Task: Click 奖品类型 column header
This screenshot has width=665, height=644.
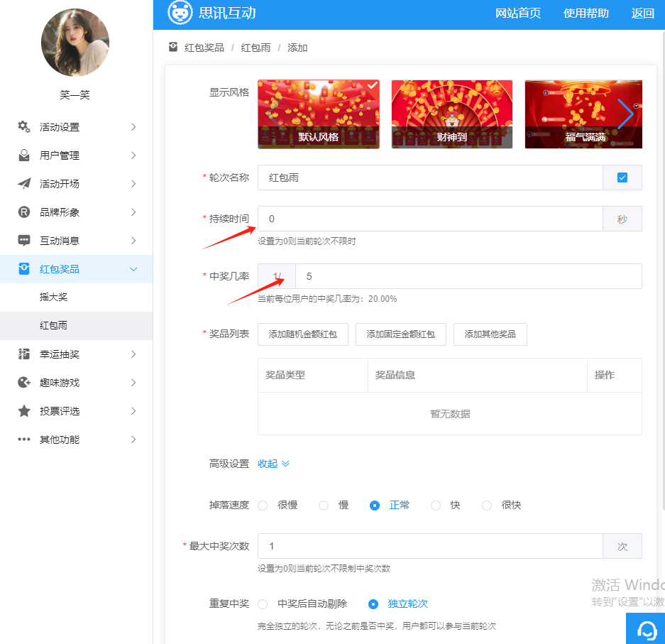Action: pyautogui.click(x=285, y=375)
